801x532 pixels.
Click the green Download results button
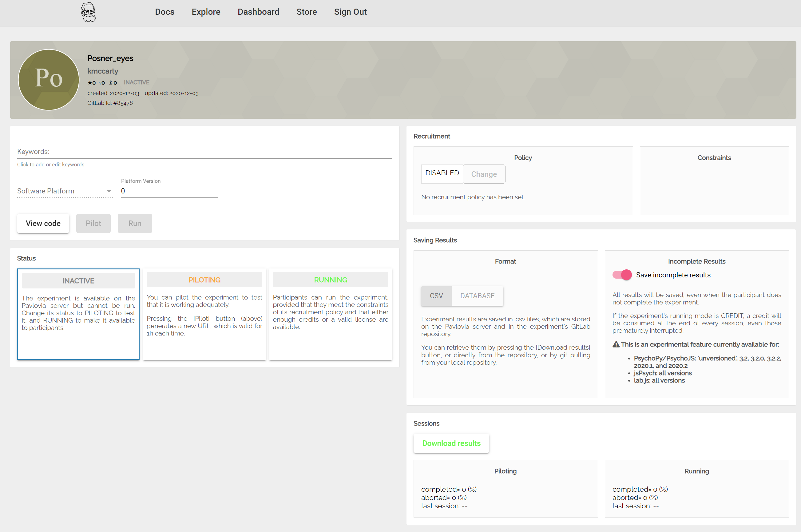tap(451, 443)
